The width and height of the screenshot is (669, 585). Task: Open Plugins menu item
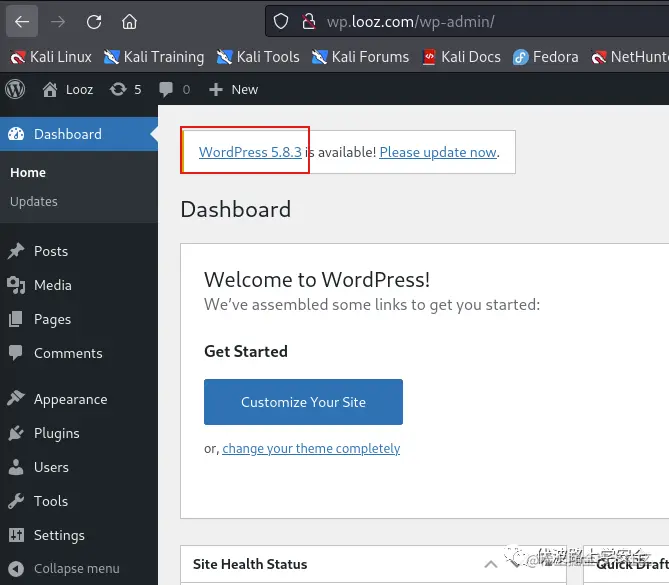pyautogui.click(x=79, y=433)
